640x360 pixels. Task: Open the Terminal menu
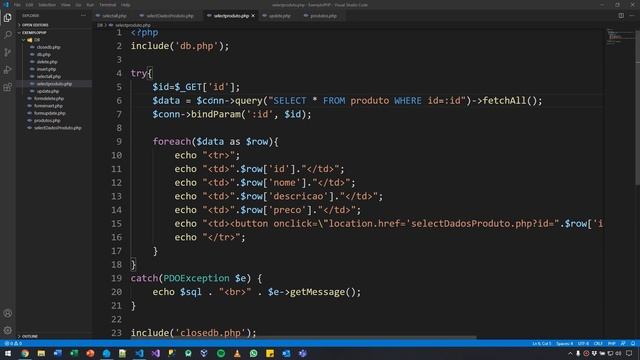point(107,5)
